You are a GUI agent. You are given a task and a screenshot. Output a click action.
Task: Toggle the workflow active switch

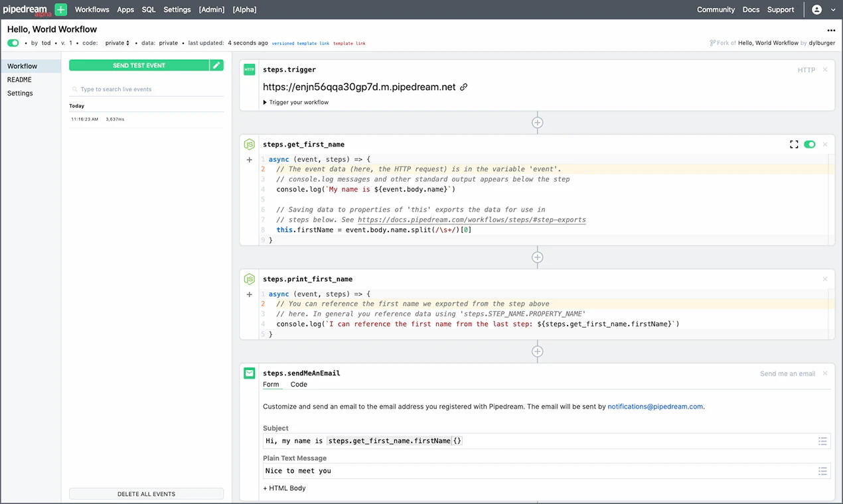[13, 43]
